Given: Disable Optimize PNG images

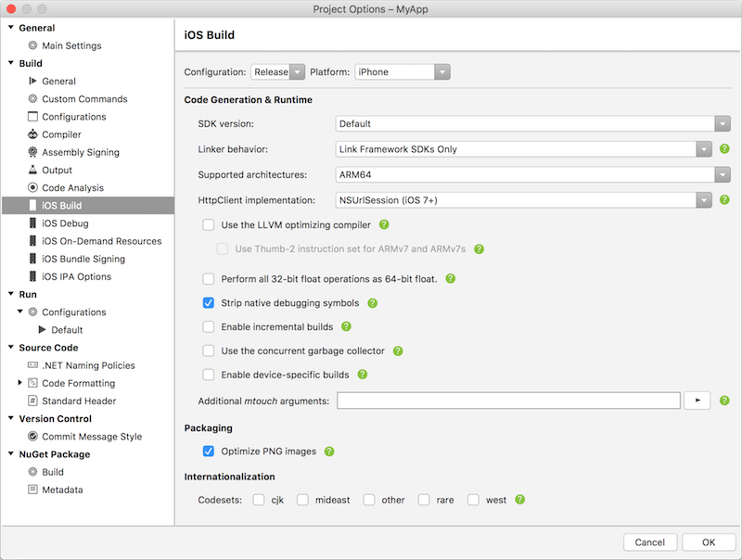Looking at the screenshot, I should (209, 452).
